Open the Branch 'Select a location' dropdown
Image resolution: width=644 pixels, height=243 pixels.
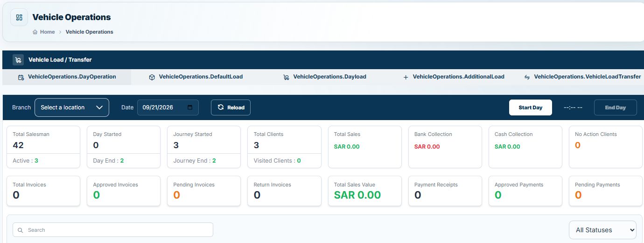pos(72,107)
